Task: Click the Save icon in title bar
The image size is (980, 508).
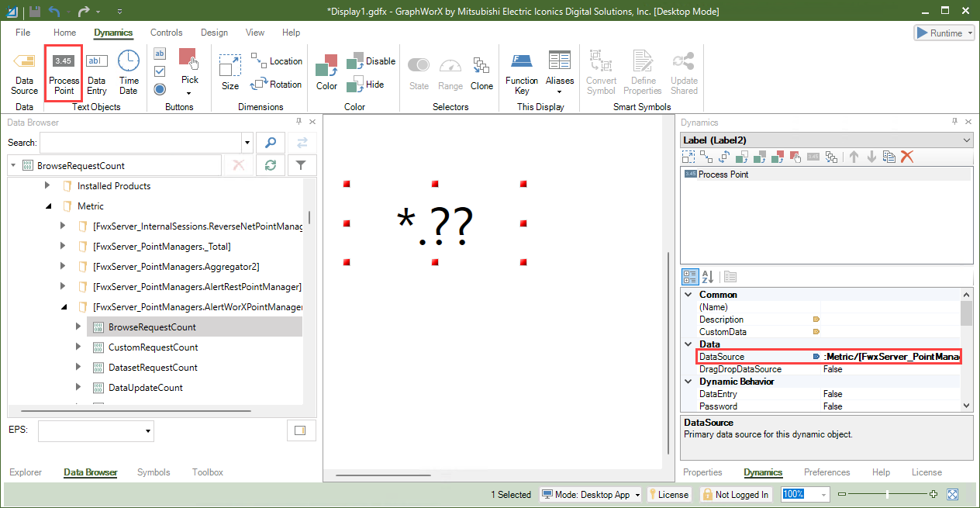Action: pos(34,12)
